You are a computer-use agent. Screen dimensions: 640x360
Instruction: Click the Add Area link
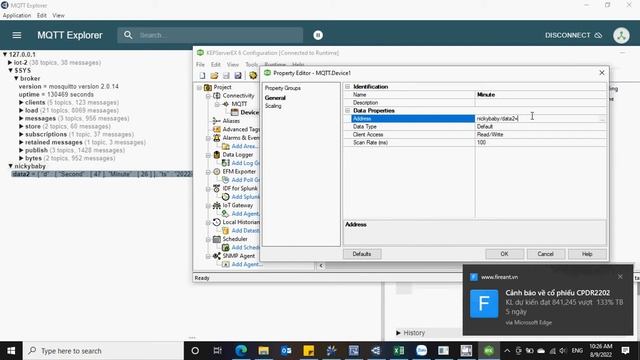coord(244,146)
